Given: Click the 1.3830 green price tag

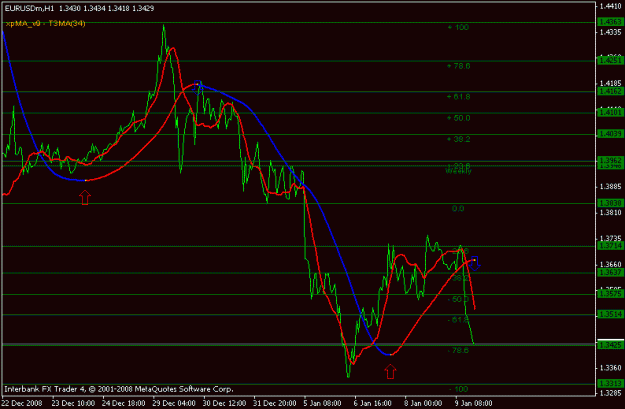Looking at the screenshot, I should click(x=610, y=203).
